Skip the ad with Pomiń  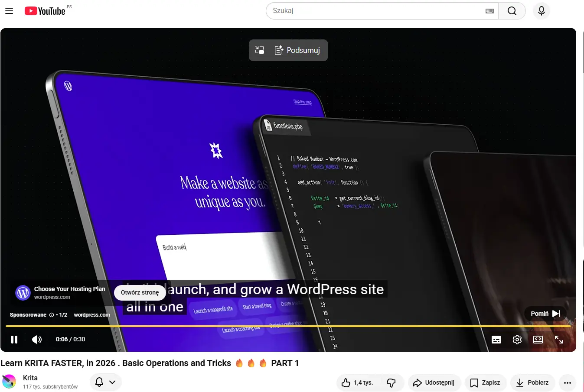545,314
